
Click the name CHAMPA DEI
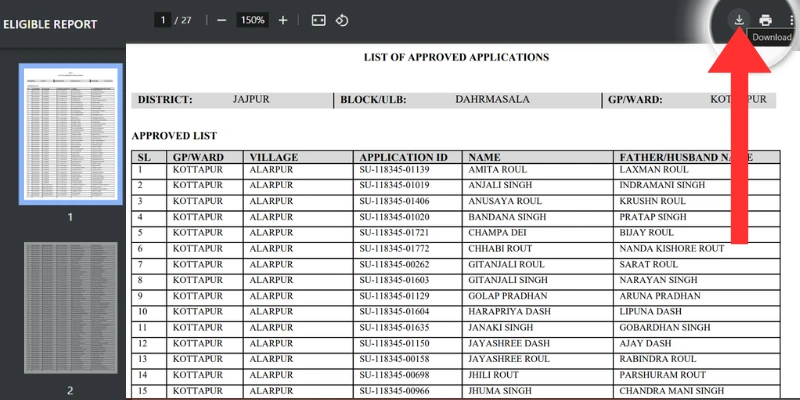pyautogui.click(x=497, y=233)
